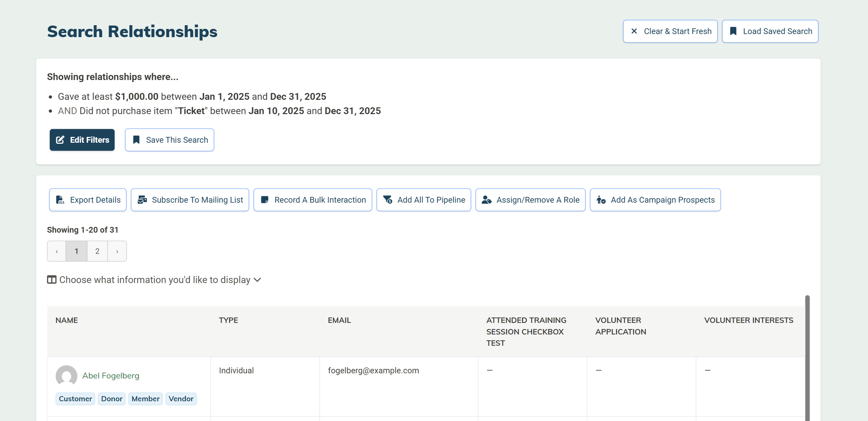Open Abel Fogelberg's profile link
This screenshot has height=421, width=868.
click(x=111, y=376)
